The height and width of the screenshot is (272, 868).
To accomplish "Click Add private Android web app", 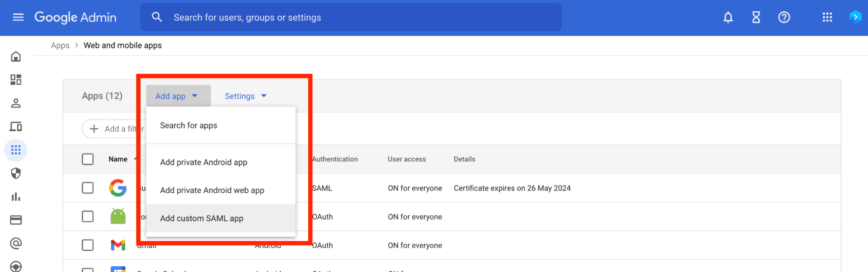I will tap(212, 190).
